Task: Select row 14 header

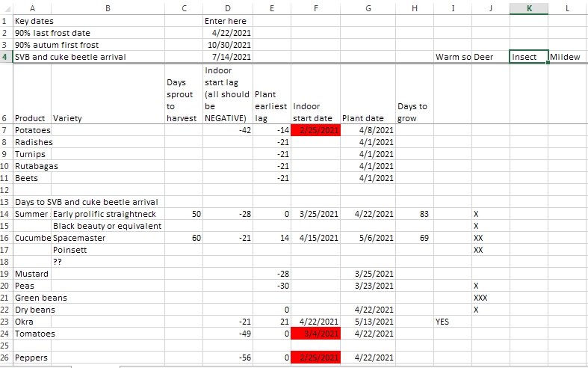Action: 7,214
